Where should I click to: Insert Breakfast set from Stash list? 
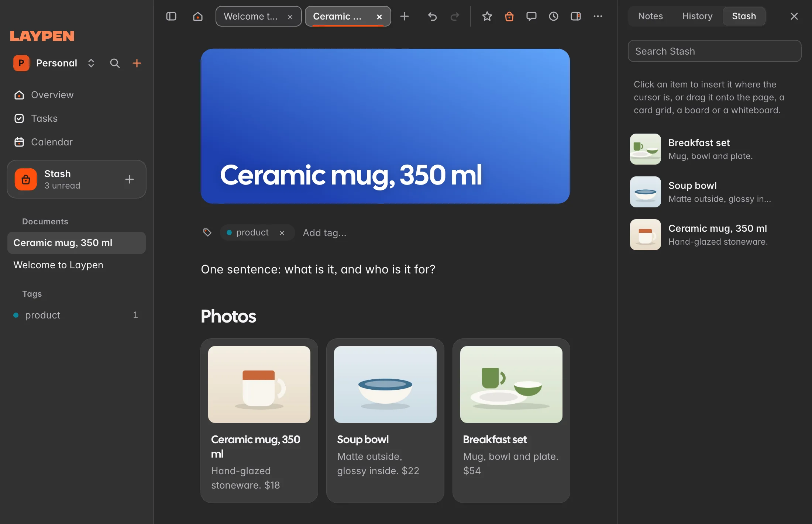click(715, 149)
